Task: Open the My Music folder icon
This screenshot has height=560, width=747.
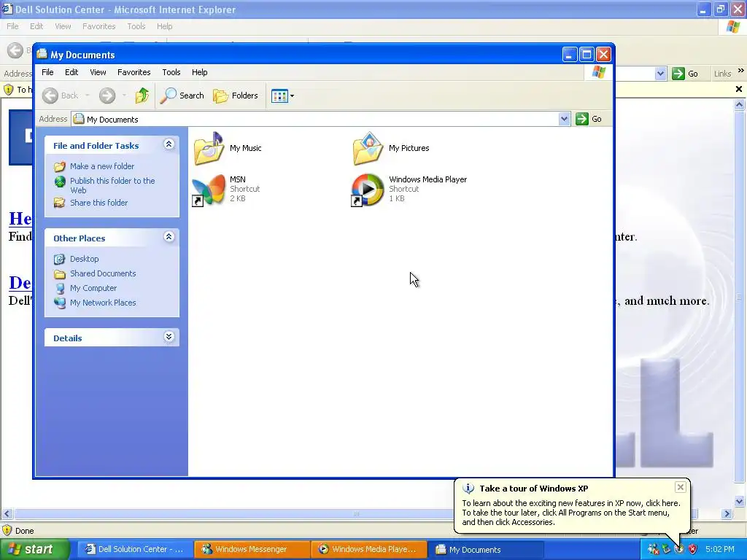Action: (x=209, y=149)
